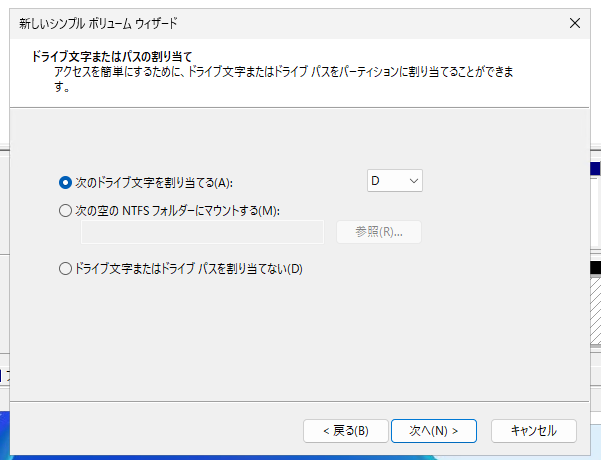Click the blue bar in the background window
This screenshot has width=601, height=460.
595,168
